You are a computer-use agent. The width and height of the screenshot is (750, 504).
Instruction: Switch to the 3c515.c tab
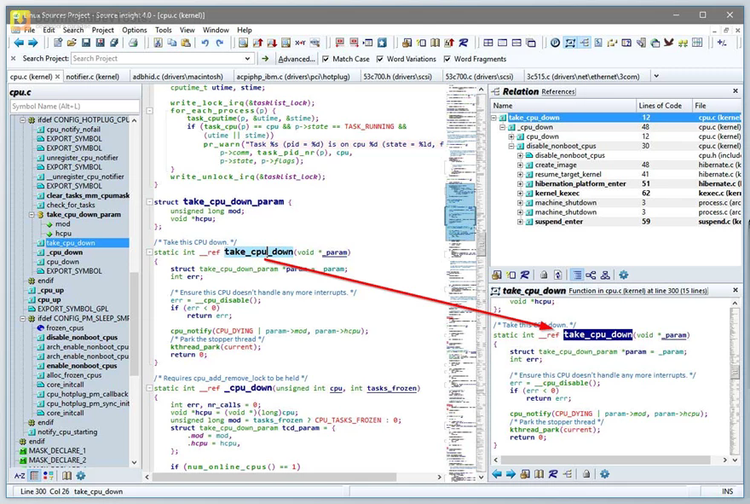[x=583, y=77]
